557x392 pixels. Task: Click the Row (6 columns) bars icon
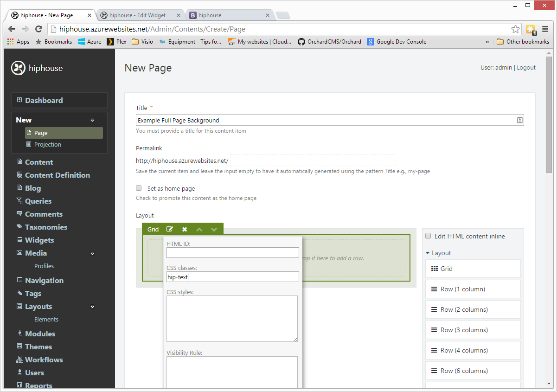(x=434, y=371)
